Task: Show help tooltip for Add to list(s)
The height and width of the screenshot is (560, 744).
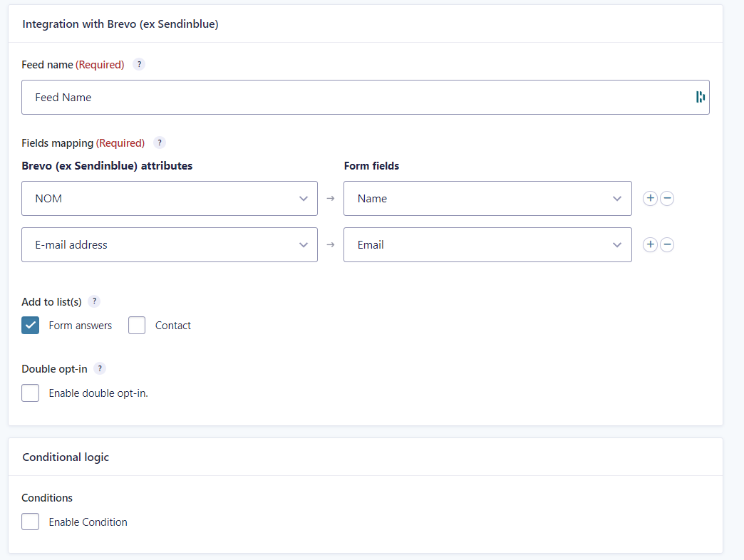Action: pos(94,301)
